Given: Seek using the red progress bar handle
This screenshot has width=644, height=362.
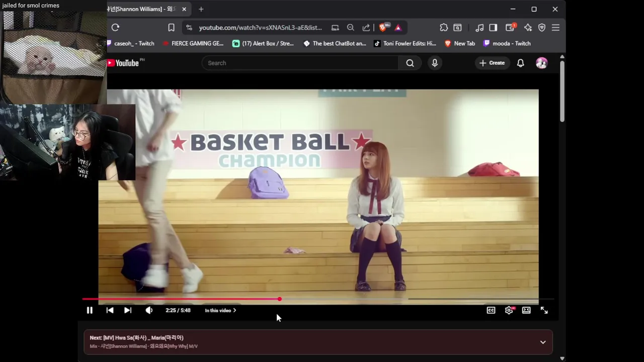Looking at the screenshot, I should coord(280,299).
